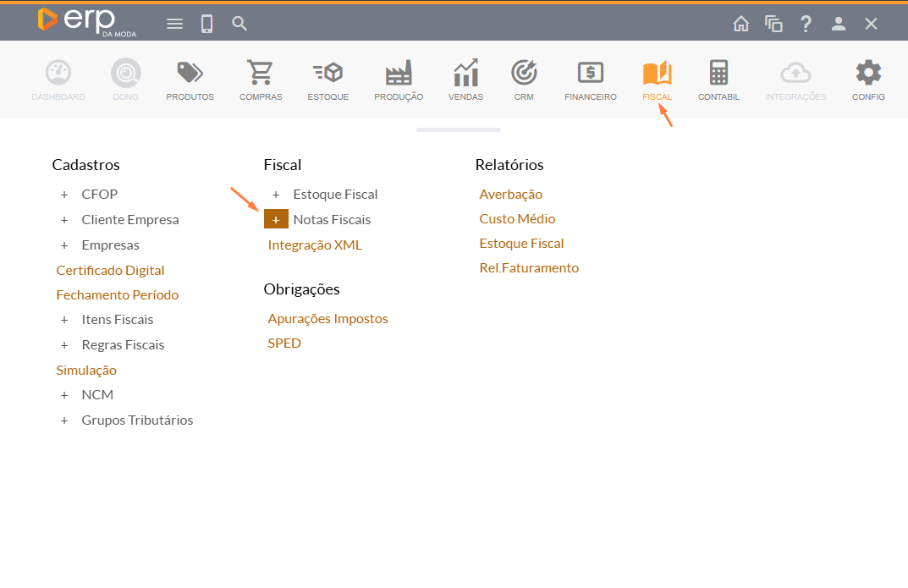Expand Grupos Tributários item

[64, 420]
